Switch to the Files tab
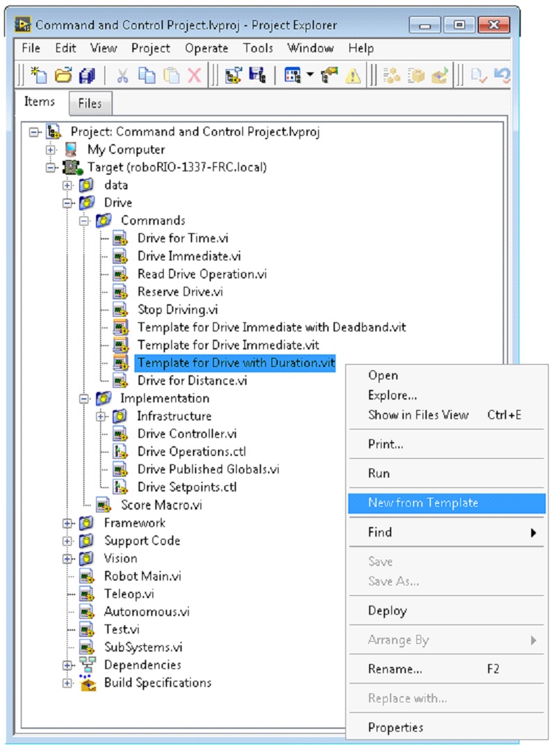Screen dimensions: 557x756 point(90,104)
